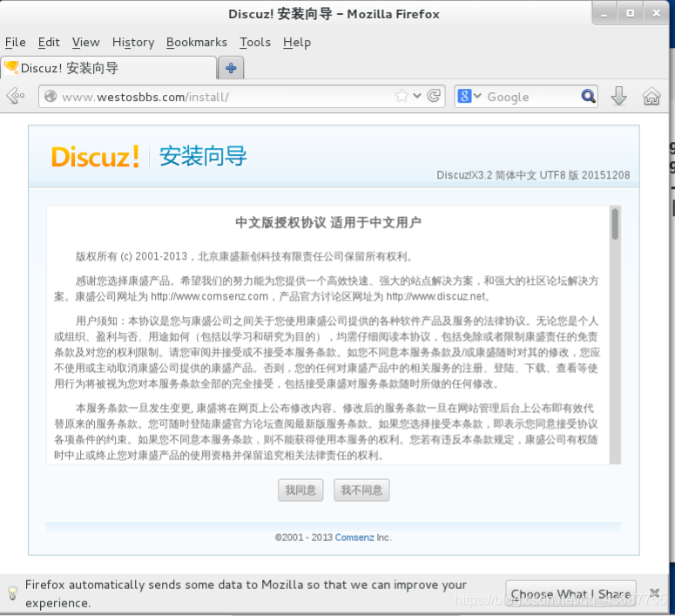Open the Comsenz footer link
The width and height of the screenshot is (675, 616).
click(354, 538)
